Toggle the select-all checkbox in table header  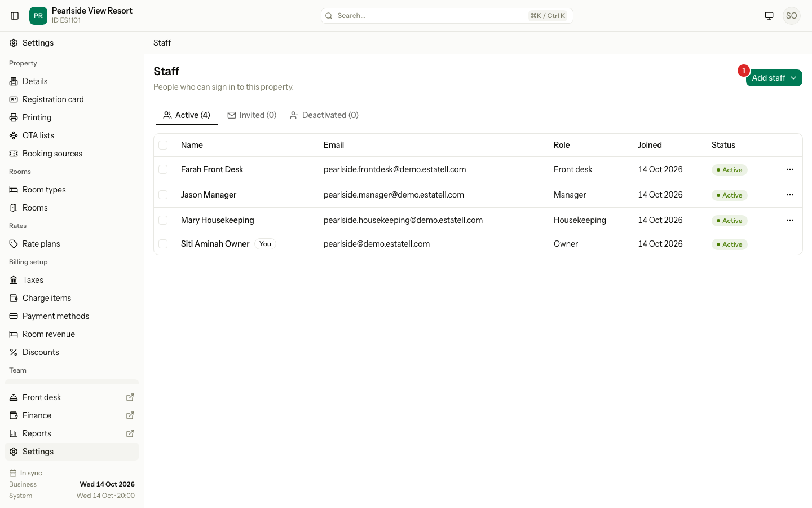click(x=163, y=145)
